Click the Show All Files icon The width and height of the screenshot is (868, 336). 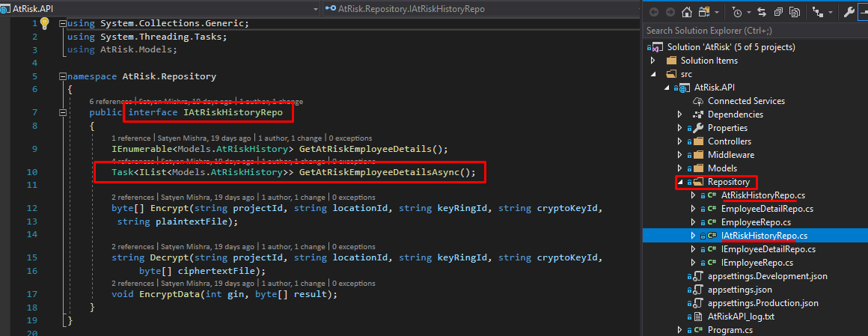point(795,12)
